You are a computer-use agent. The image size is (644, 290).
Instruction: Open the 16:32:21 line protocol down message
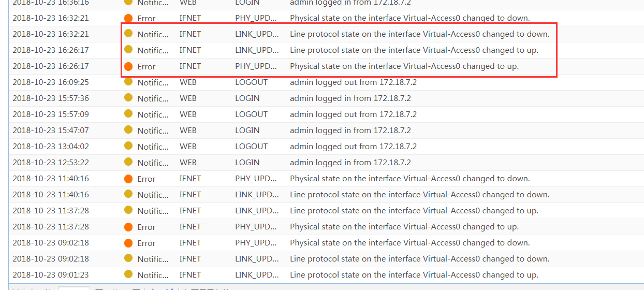tap(419, 34)
